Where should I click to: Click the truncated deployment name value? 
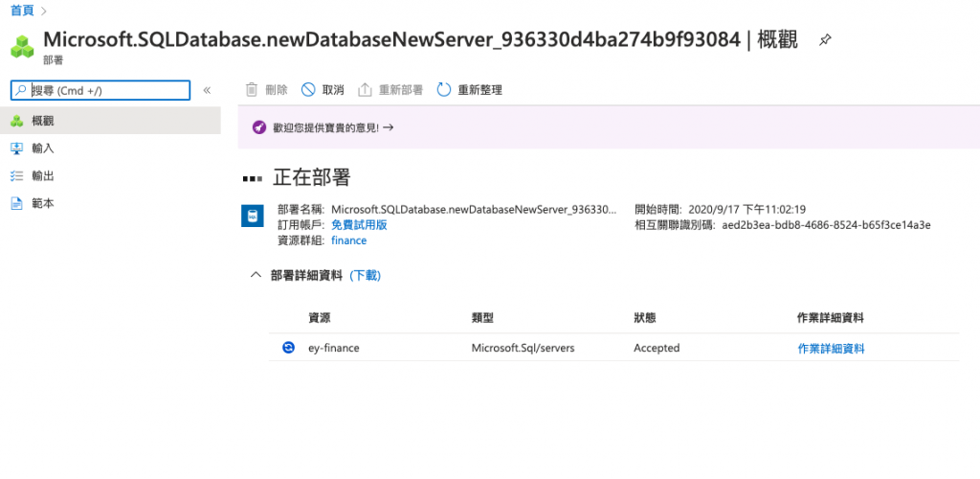(475, 210)
